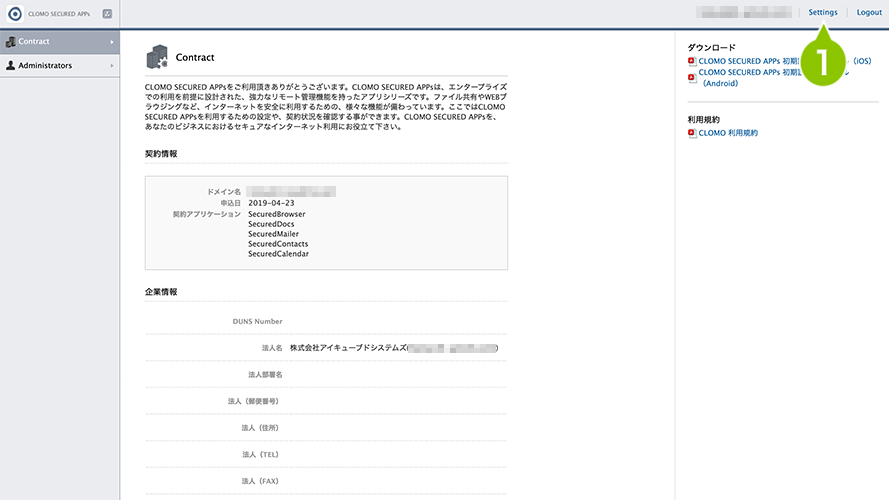Screen dimensions: 889x500
Task: Click the ドメイン名 label
Action: [223, 192]
